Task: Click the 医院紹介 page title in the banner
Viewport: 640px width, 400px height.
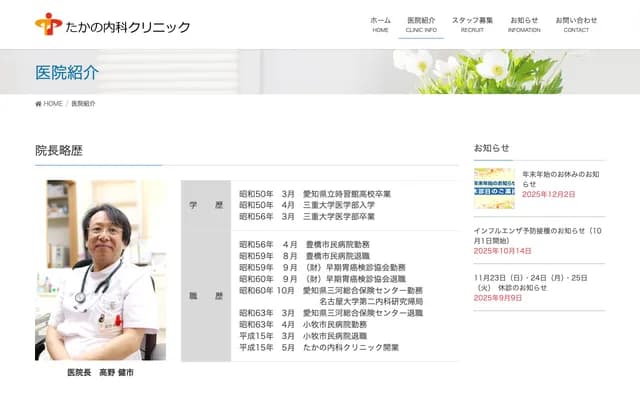Action: tap(67, 73)
